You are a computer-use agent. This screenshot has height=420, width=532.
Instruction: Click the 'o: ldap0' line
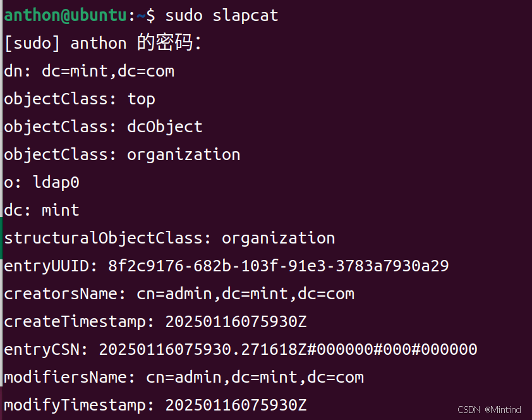42,183
